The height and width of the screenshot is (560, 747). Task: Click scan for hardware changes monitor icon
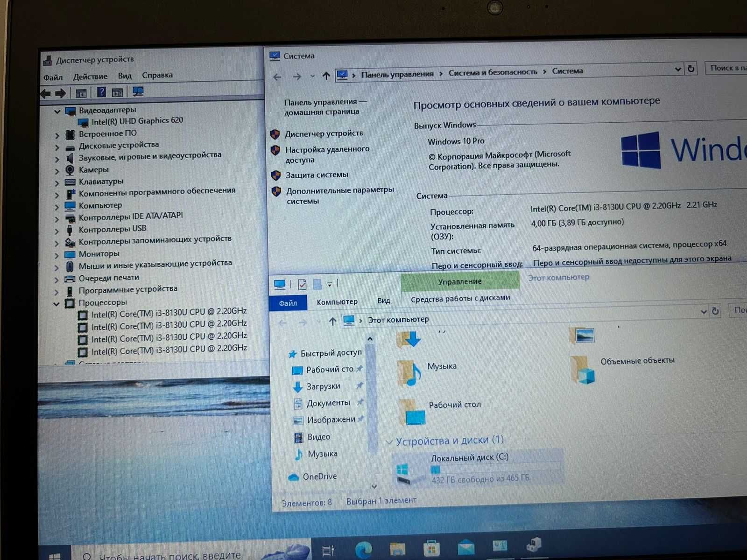[138, 91]
